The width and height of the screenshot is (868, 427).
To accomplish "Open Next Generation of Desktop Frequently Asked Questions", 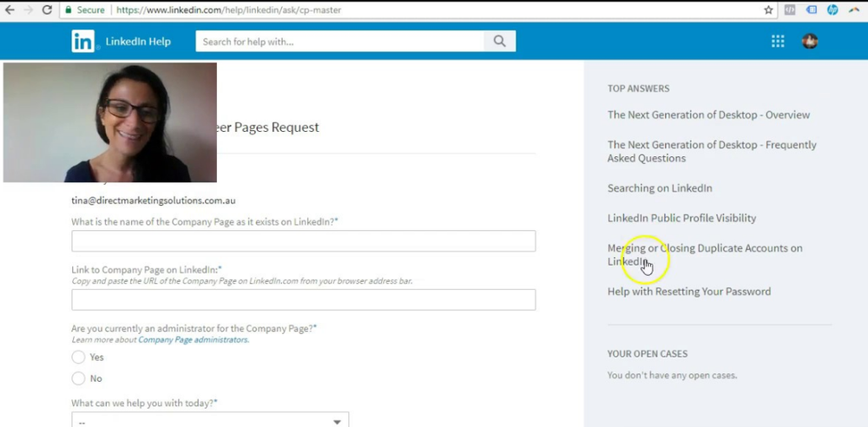I will click(712, 151).
